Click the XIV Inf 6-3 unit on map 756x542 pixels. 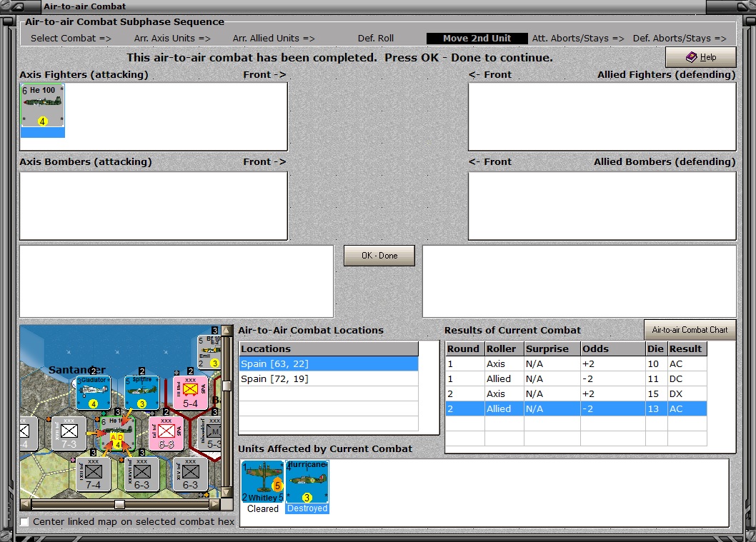(191, 474)
